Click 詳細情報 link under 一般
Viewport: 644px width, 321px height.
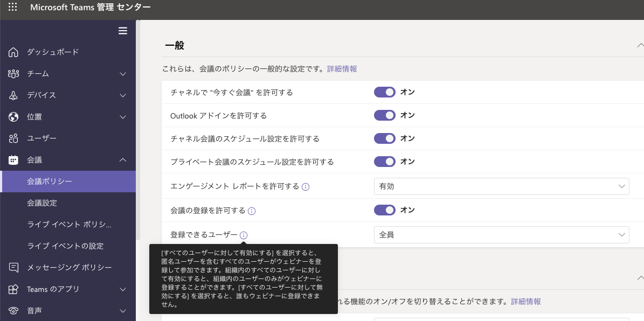[342, 69]
